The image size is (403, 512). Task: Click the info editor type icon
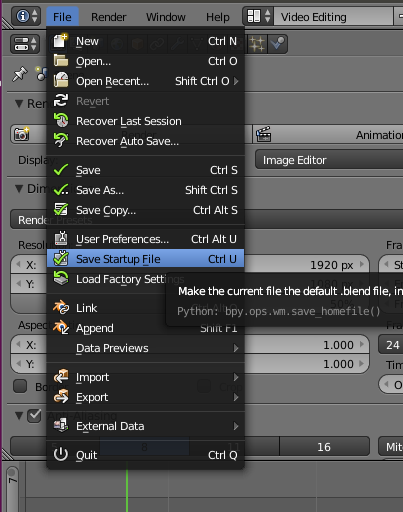[26, 16]
